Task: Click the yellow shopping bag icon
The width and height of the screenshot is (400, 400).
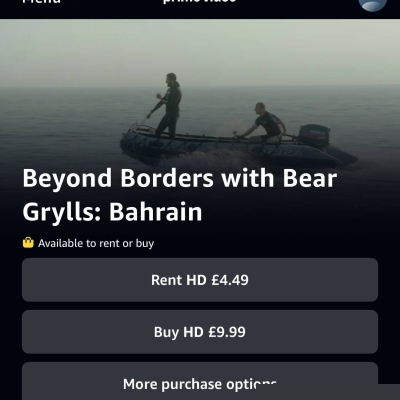Action: coord(28,243)
